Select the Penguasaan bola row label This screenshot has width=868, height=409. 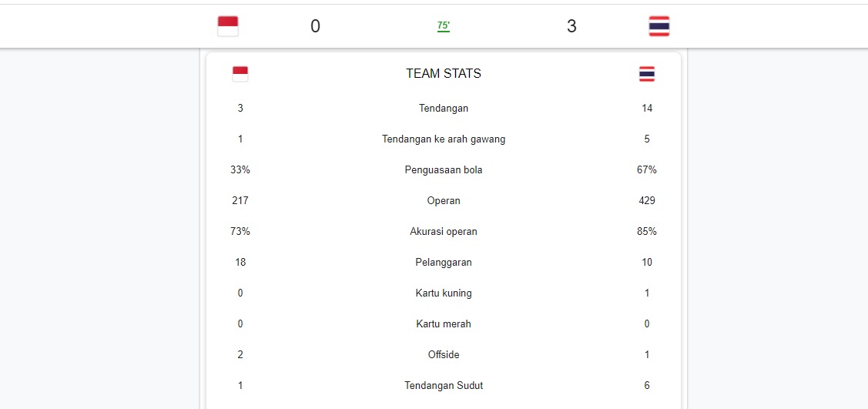(x=444, y=170)
